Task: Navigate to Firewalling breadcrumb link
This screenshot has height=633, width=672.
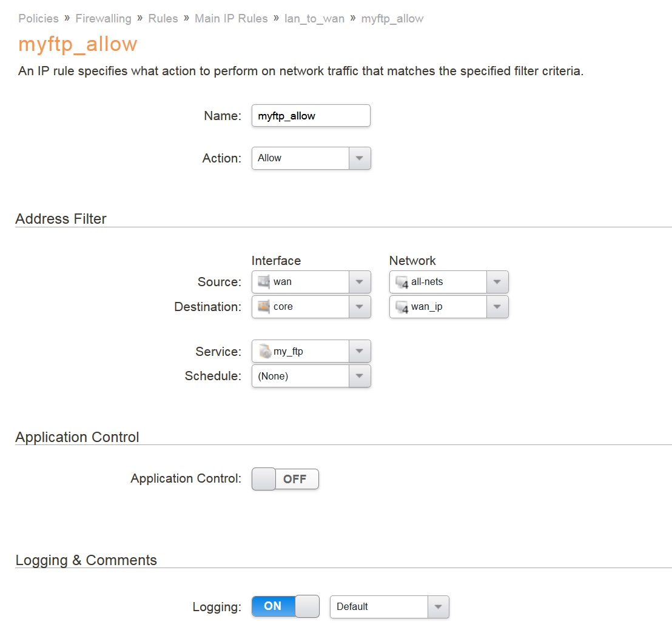Action: coord(103,19)
